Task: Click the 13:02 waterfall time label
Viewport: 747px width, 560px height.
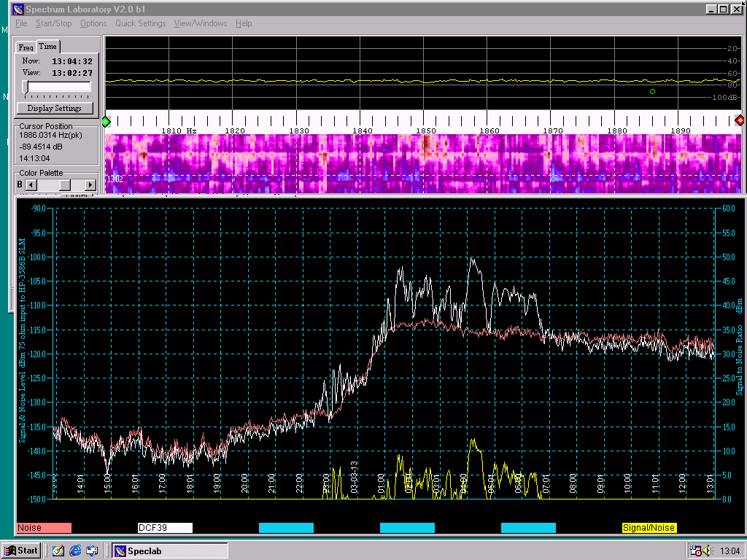Action: click(115, 179)
